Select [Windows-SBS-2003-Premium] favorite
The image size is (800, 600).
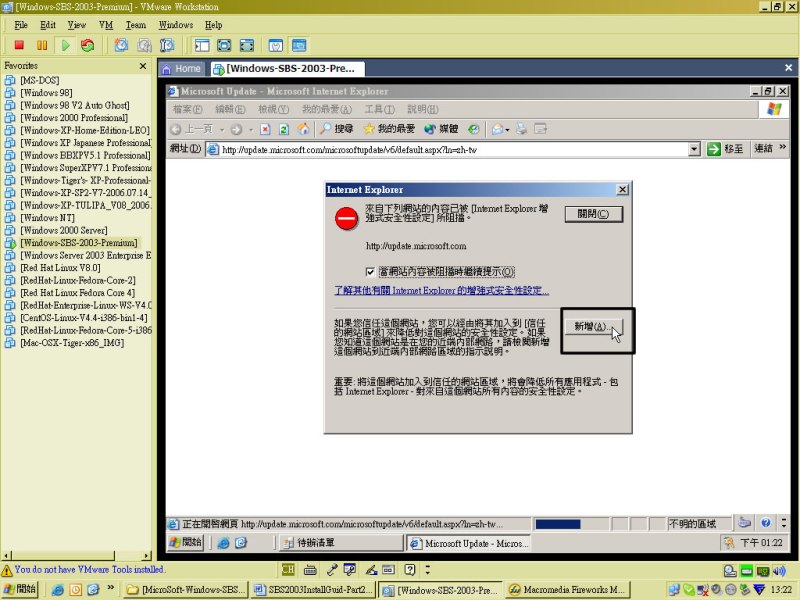pos(79,243)
